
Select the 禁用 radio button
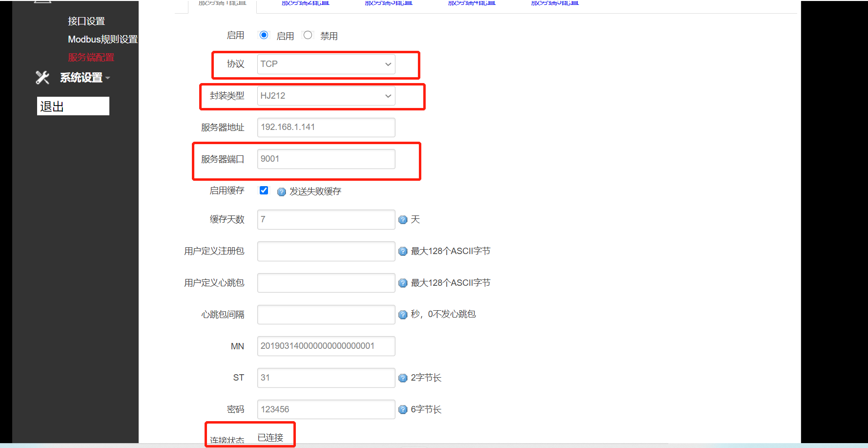click(x=308, y=35)
